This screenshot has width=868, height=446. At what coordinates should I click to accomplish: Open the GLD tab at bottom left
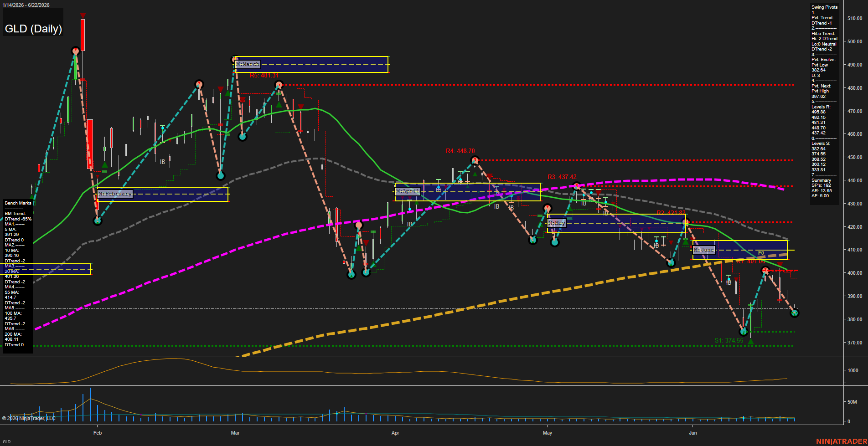click(x=7, y=441)
